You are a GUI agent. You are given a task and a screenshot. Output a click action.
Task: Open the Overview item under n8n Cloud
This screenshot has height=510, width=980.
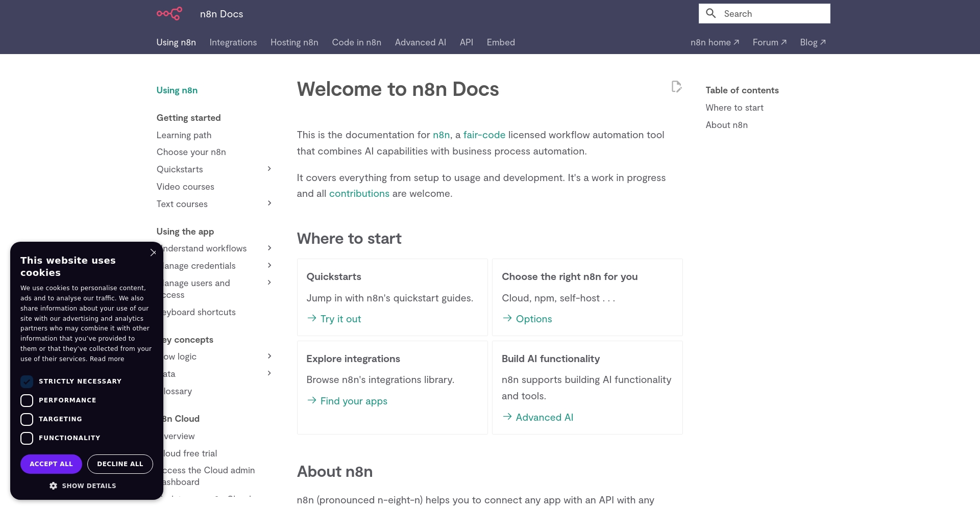(x=179, y=436)
